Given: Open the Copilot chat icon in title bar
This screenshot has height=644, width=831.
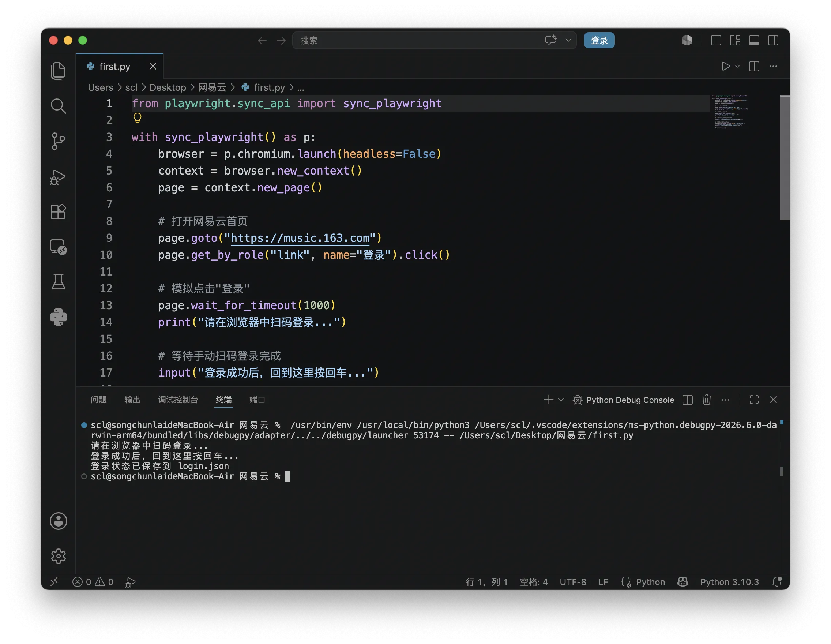Looking at the screenshot, I should click(x=551, y=40).
